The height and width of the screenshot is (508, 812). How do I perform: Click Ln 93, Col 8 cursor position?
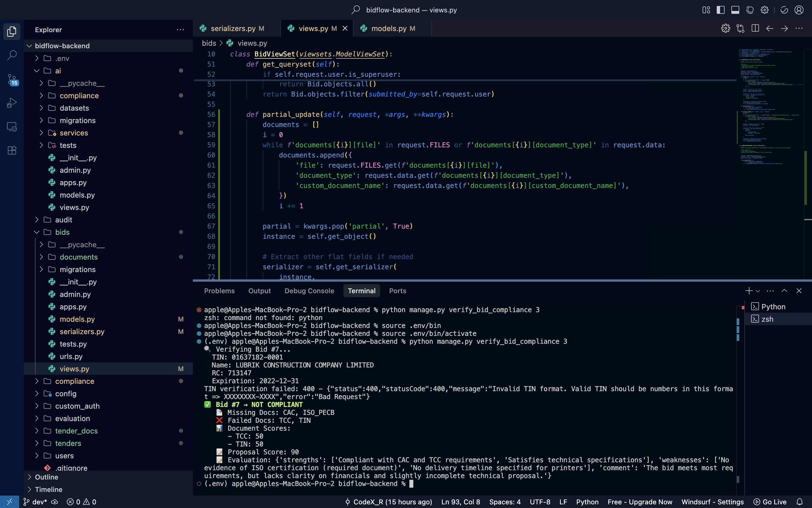pos(460,502)
